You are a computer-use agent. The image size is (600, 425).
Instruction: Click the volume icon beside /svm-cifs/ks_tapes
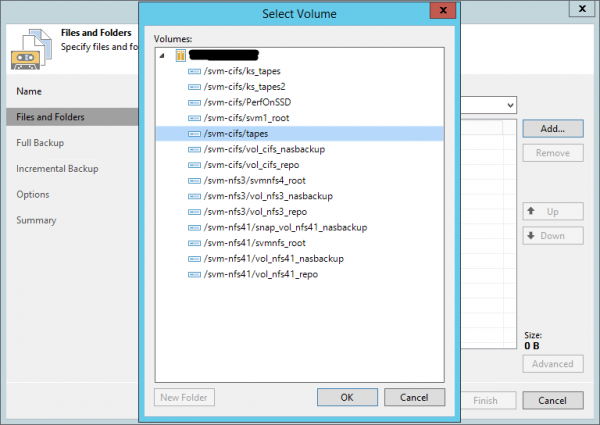pyautogui.click(x=194, y=72)
